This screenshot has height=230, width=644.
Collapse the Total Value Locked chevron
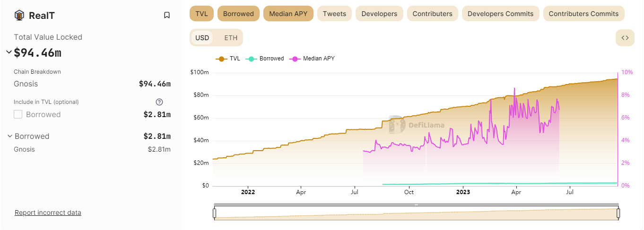(x=9, y=52)
